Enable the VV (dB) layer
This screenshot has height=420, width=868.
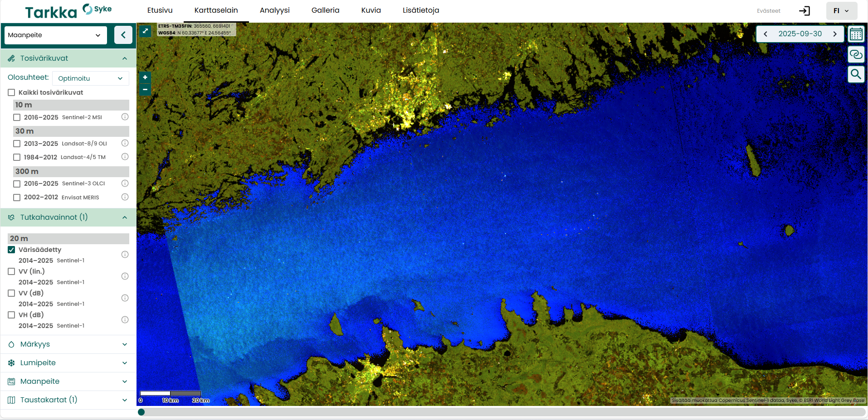[12, 293]
